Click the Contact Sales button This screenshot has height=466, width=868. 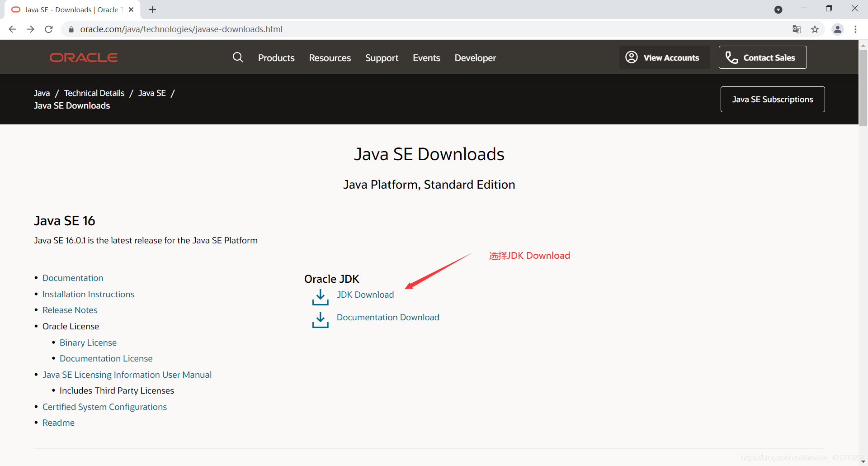763,57
